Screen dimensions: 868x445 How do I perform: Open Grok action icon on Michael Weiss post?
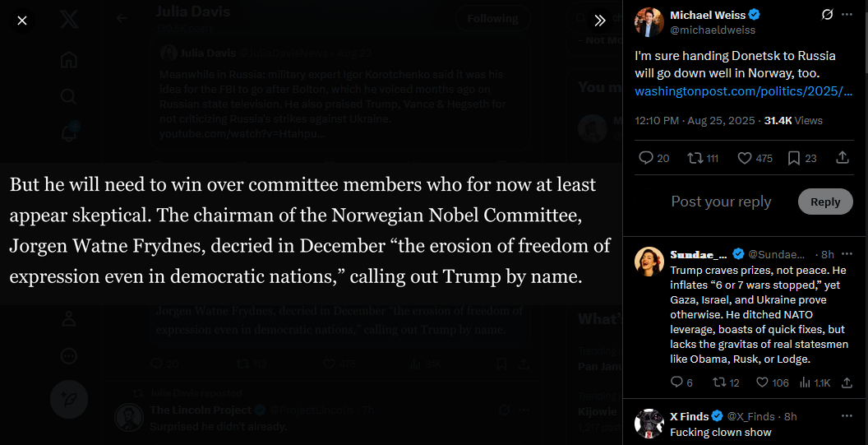827,15
